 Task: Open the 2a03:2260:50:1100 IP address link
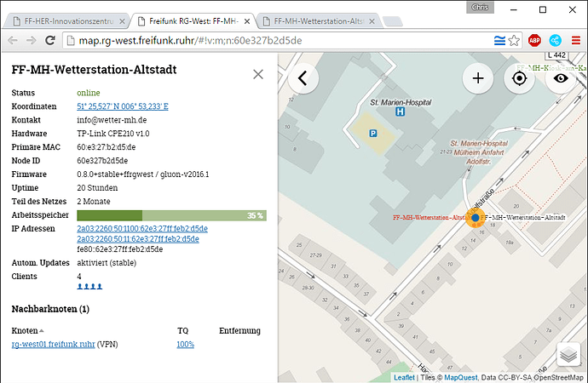(x=142, y=228)
